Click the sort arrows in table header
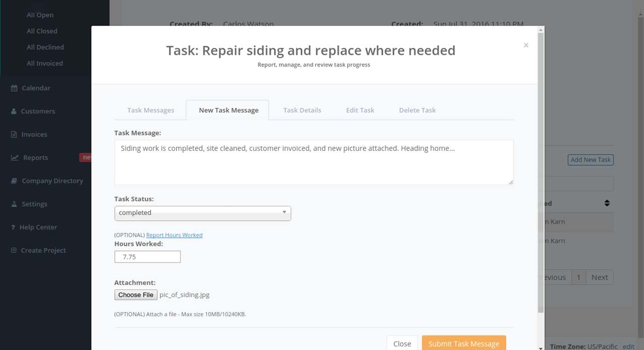Viewport: 644px width, 350px height. (607, 203)
